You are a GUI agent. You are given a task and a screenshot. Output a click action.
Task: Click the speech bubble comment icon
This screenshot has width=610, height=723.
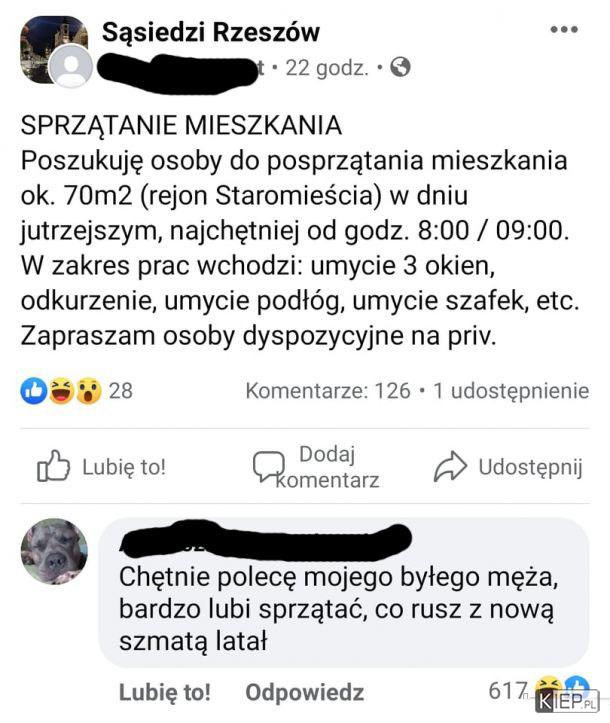(x=268, y=466)
